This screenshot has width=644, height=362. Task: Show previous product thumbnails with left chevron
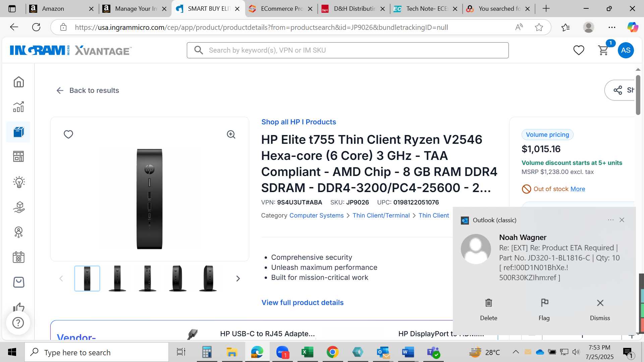coord(61,279)
